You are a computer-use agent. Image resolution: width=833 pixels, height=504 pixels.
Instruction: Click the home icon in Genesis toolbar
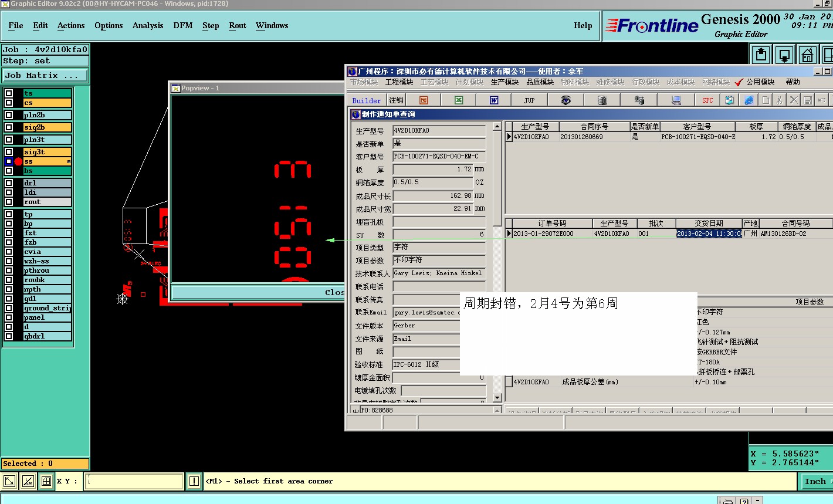pyautogui.click(x=807, y=55)
